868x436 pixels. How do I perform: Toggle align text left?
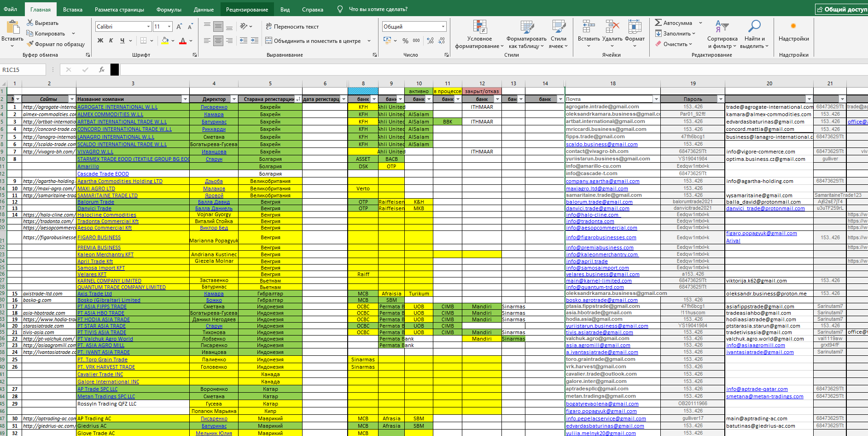pos(207,41)
